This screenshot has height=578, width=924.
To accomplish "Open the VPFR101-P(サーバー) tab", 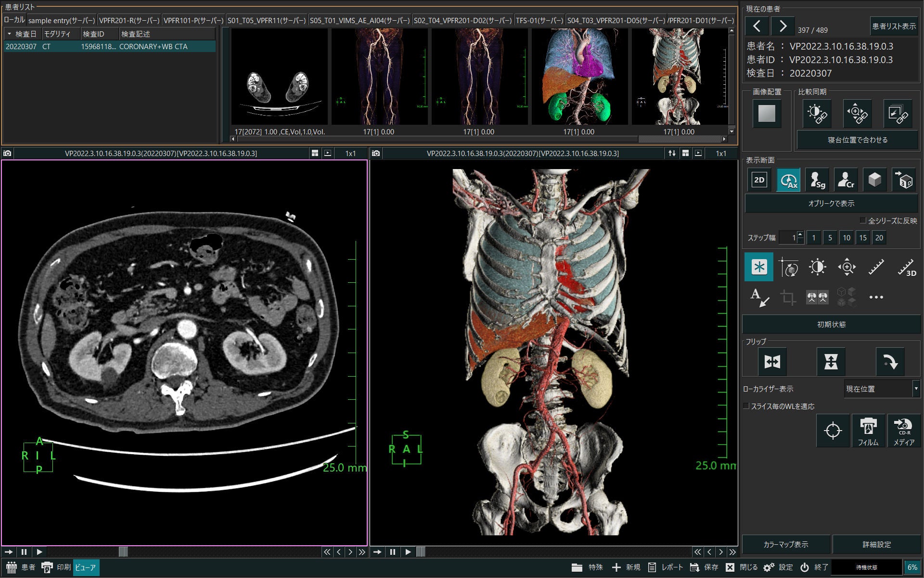I will [193, 20].
